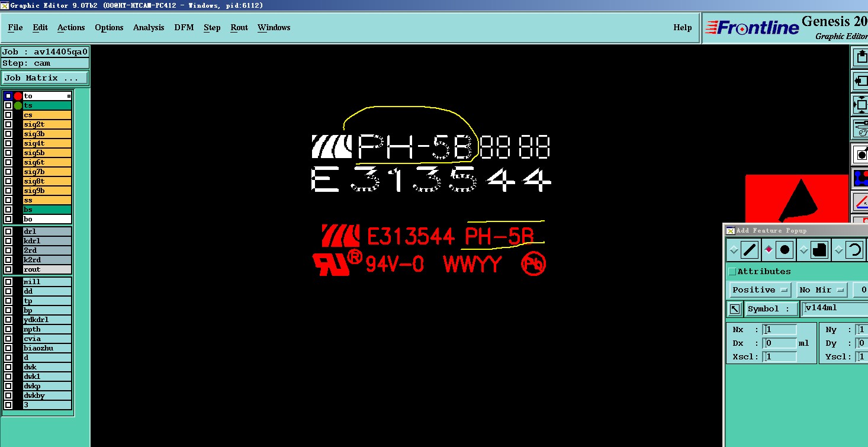Select layer dwk1 in layer list
The image size is (868, 447).
[47, 377]
